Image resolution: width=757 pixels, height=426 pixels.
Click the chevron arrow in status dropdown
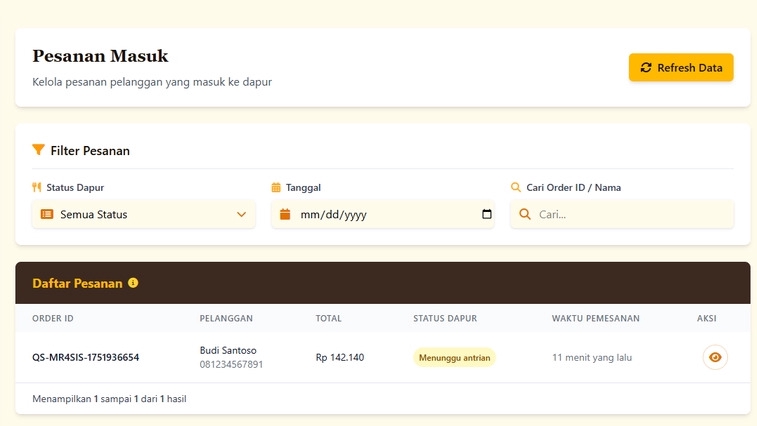click(x=241, y=214)
